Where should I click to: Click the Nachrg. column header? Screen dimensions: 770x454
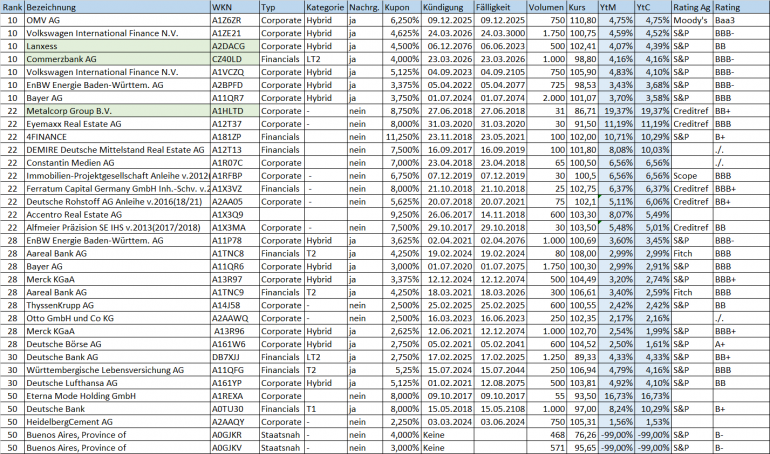(x=365, y=7)
